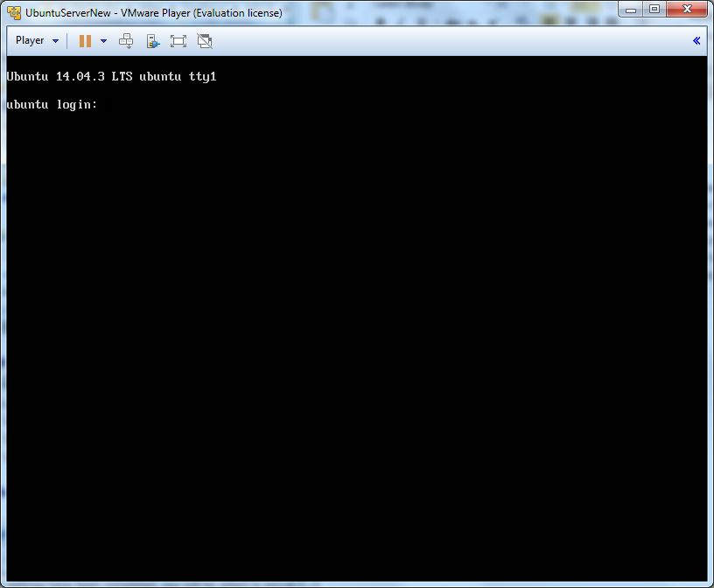Expand the arrow beside Player label
The height and width of the screenshot is (588, 714).
click(55, 41)
